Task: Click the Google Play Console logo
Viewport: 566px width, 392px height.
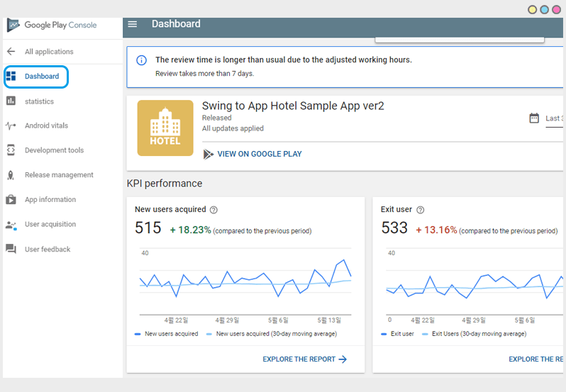Action: 52,25
